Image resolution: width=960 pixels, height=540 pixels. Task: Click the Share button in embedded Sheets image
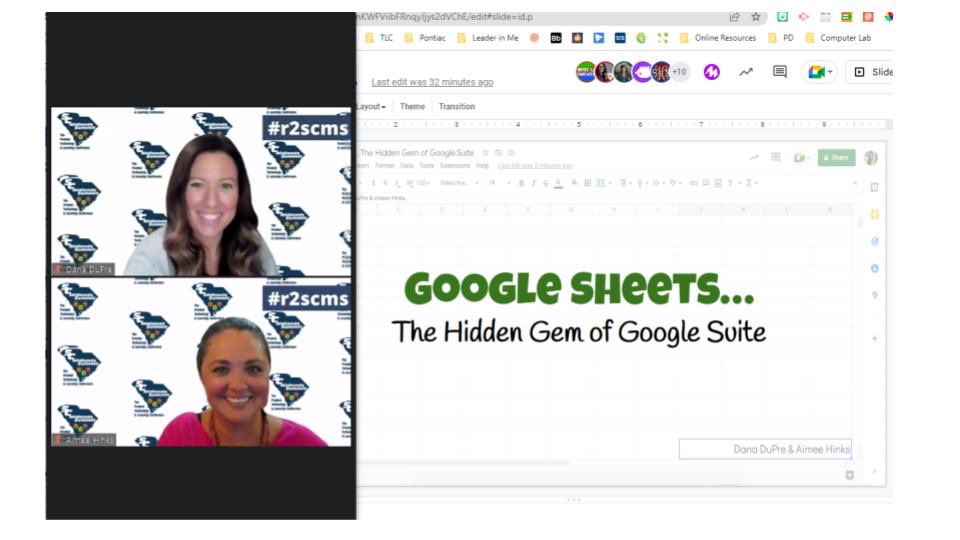[836, 157]
